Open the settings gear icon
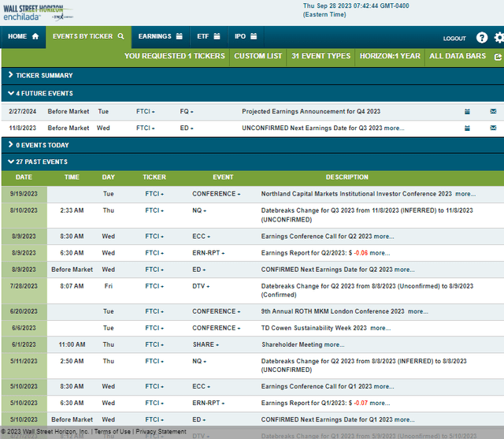This screenshot has height=439, width=504. (499, 38)
